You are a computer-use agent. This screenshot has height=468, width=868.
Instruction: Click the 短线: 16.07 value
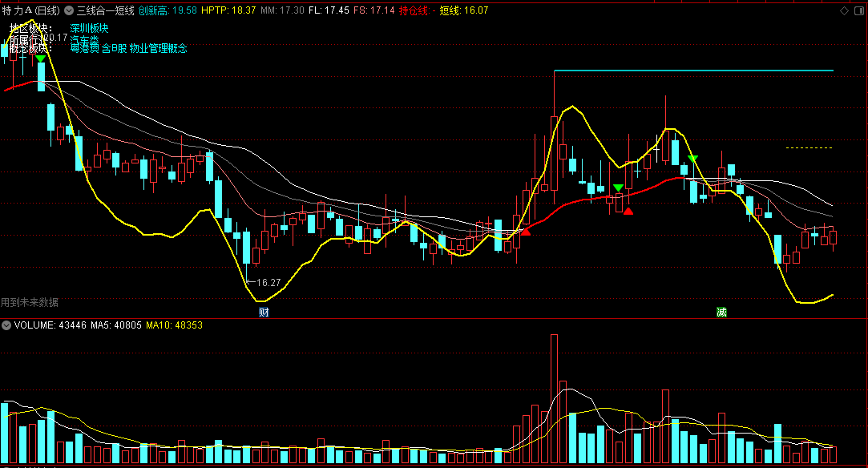pyautogui.click(x=464, y=10)
